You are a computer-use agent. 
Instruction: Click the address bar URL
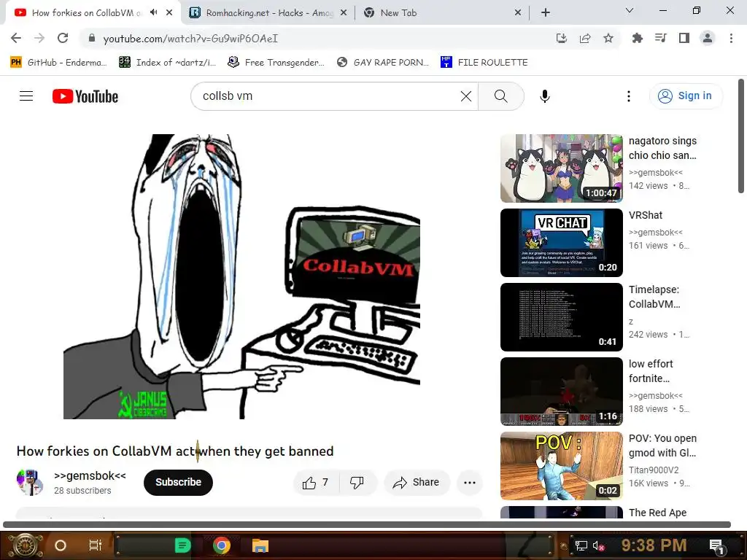pyautogui.click(x=190, y=38)
